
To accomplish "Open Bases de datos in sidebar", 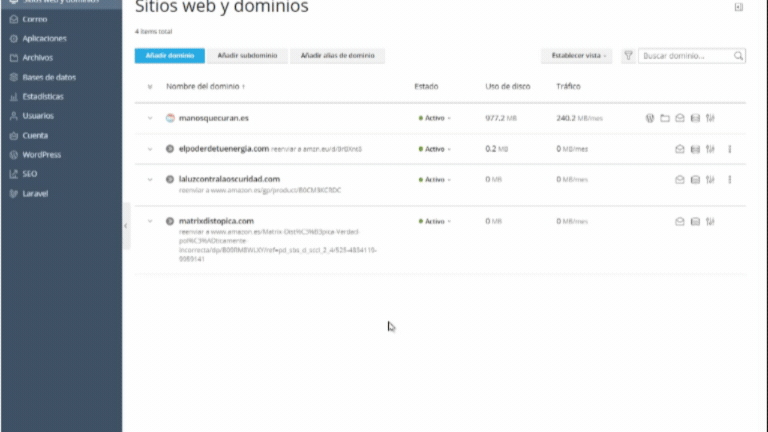I will point(49,77).
